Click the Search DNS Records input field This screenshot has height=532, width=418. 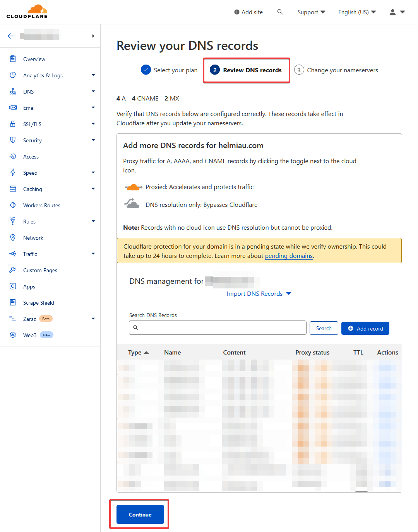click(x=218, y=328)
